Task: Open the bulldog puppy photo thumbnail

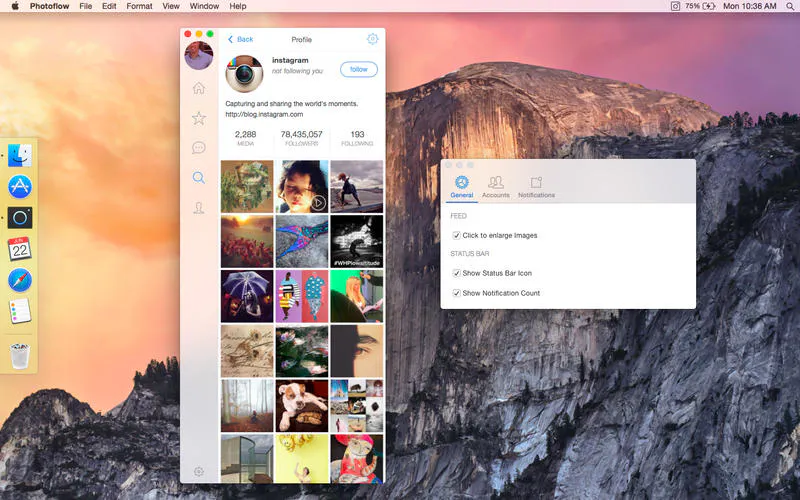Action: pos(302,406)
